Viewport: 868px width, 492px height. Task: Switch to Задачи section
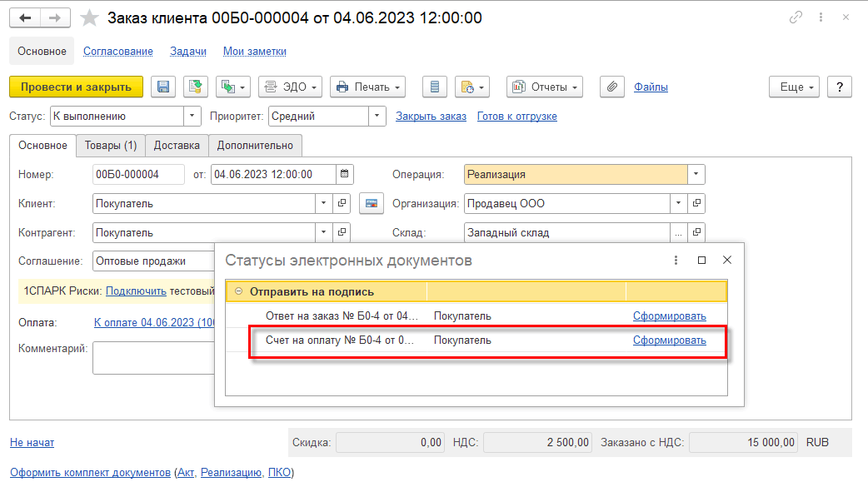pyautogui.click(x=188, y=52)
